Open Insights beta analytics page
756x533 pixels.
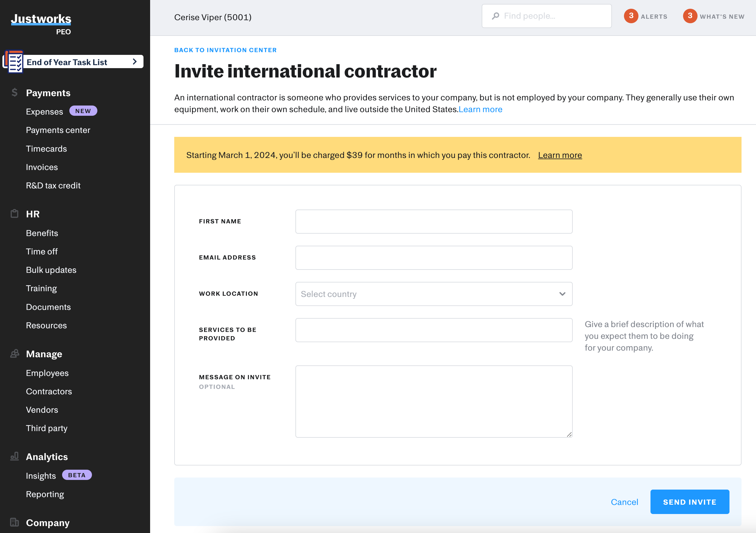coord(41,475)
